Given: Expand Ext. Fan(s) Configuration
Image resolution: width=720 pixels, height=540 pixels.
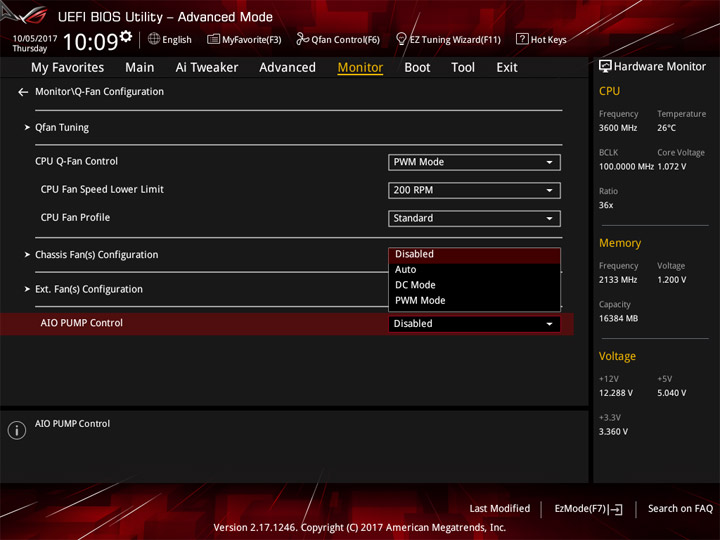Looking at the screenshot, I should coord(89,289).
